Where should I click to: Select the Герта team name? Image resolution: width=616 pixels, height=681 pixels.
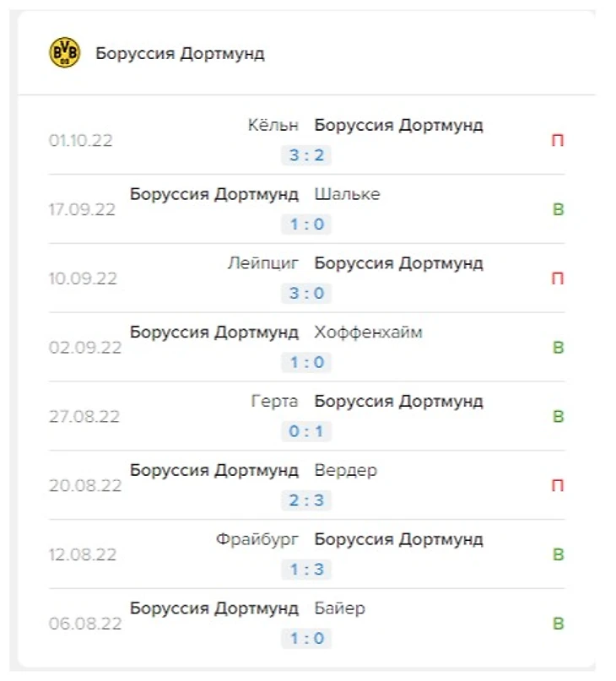(x=274, y=402)
